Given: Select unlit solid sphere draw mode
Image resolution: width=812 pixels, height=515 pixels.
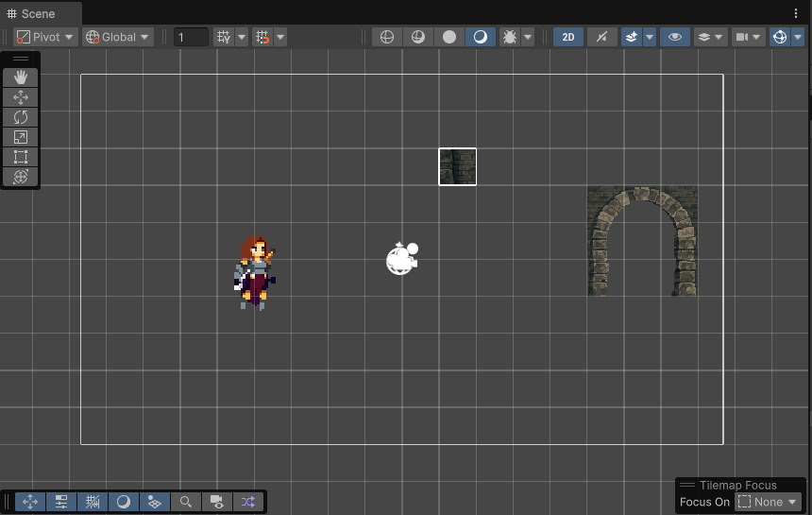Looking at the screenshot, I should [x=449, y=37].
